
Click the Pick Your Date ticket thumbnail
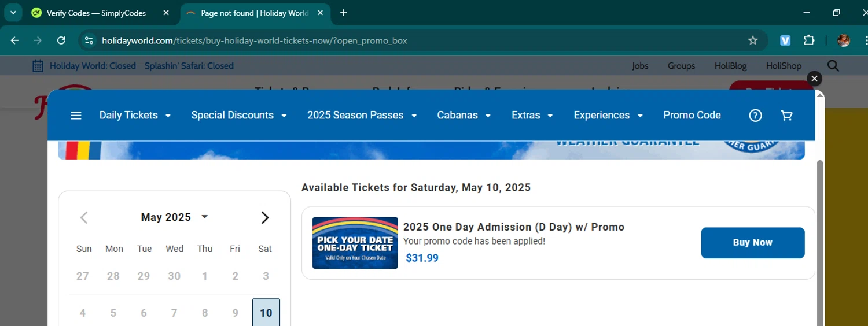pyautogui.click(x=355, y=243)
